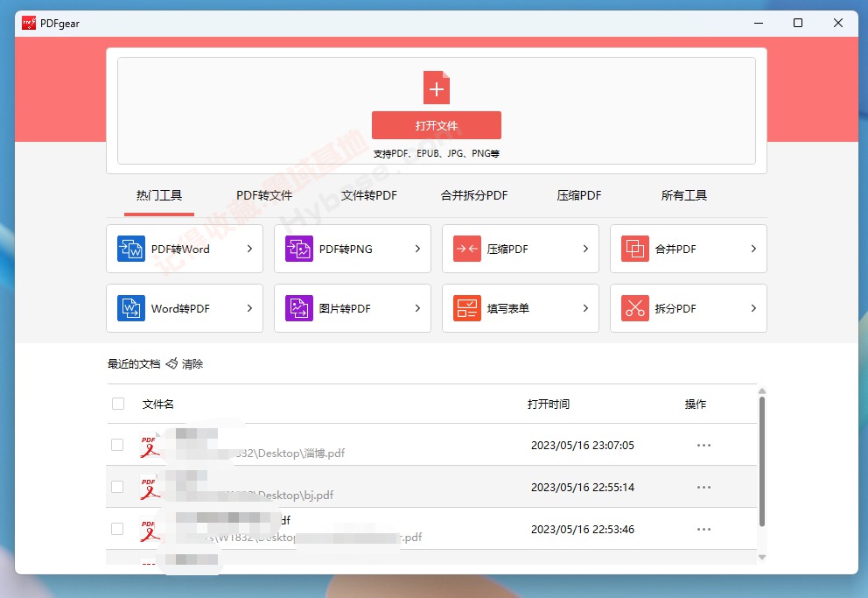This screenshot has width=868, height=598.
Task: Click the 压缩PDF compress icon
Action: tap(466, 249)
